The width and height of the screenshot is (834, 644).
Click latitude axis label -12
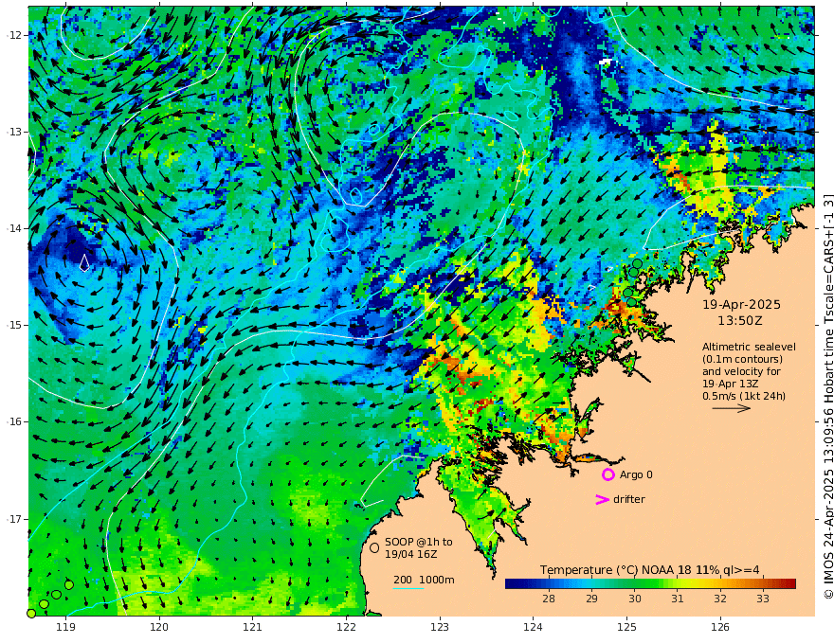coord(13,35)
